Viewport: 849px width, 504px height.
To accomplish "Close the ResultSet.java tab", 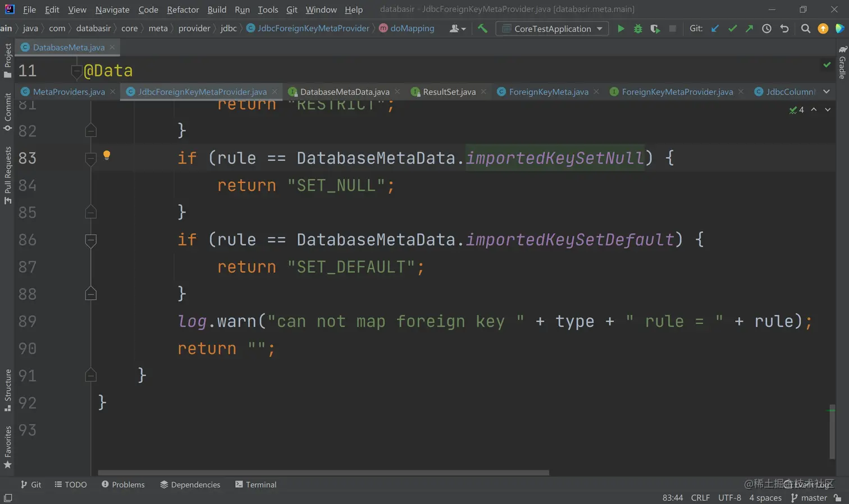I will point(483,91).
